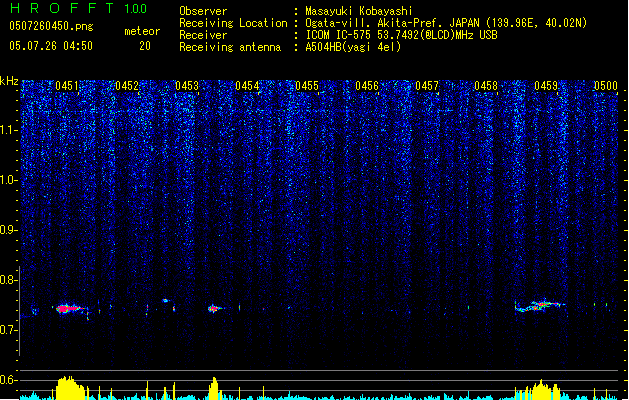Click the 0.8 kHz axis tick label

point(9,280)
